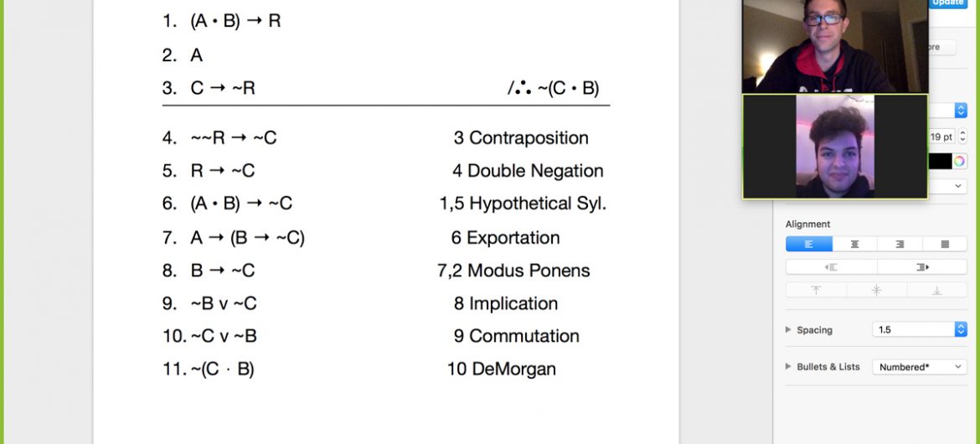Open the color wheel picker
Image resolution: width=980 pixels, height=444 pixels.
tap(960, 161)
